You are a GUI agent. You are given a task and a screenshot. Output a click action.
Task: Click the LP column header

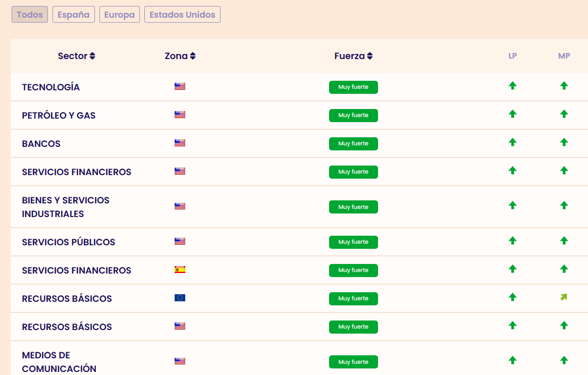(512, 56)
